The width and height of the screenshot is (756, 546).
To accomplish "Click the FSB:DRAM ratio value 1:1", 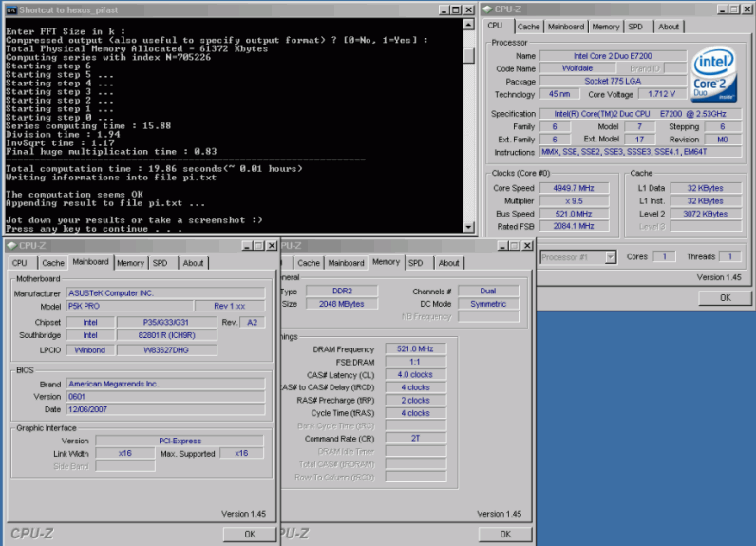I will pos(416,362).
